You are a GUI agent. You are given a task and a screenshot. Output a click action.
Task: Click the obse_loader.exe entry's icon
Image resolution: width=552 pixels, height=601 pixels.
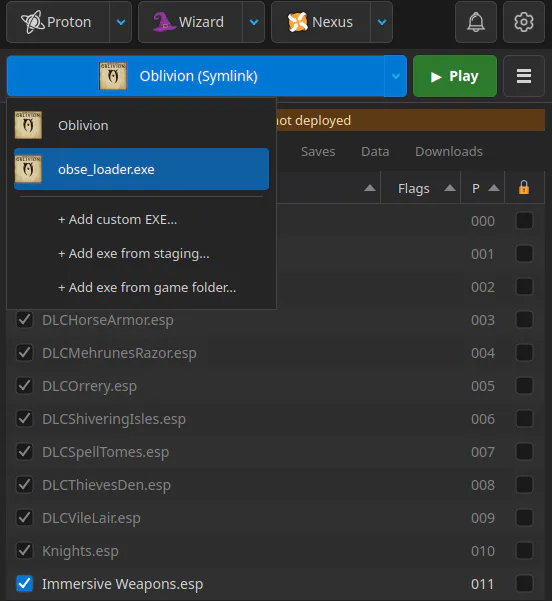28,169
